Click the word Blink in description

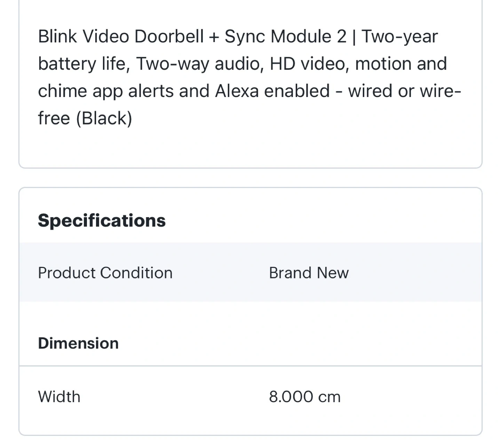click(x=57, y=36)
